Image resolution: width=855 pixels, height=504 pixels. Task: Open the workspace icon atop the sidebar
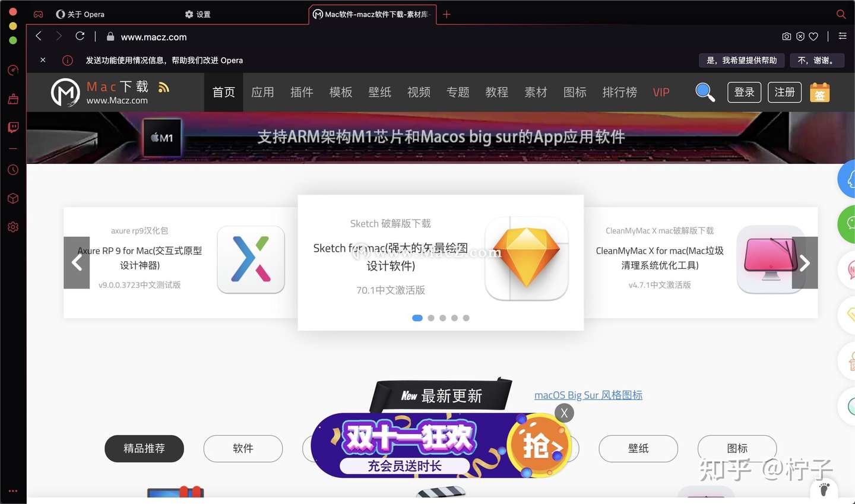tap(12, 70)
